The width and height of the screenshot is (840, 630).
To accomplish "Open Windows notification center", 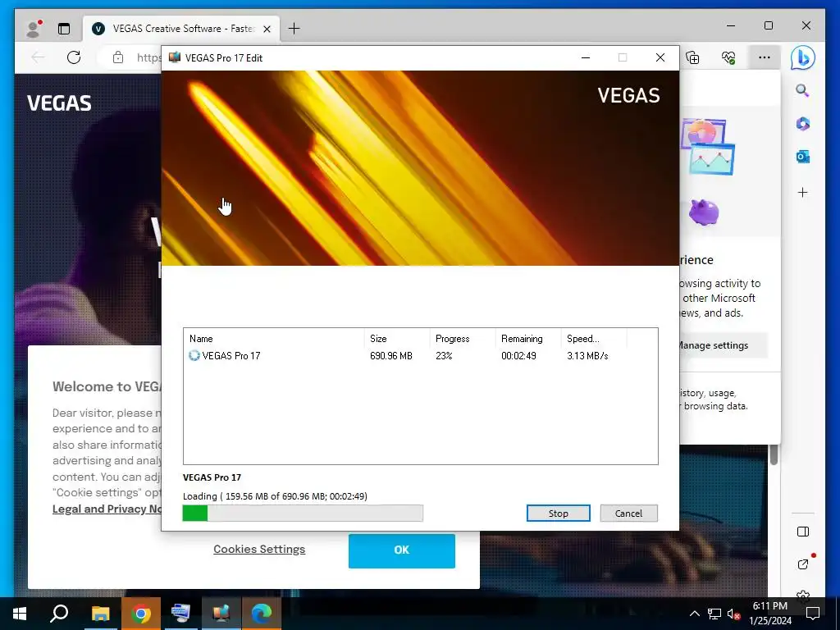I will (813, 614).
